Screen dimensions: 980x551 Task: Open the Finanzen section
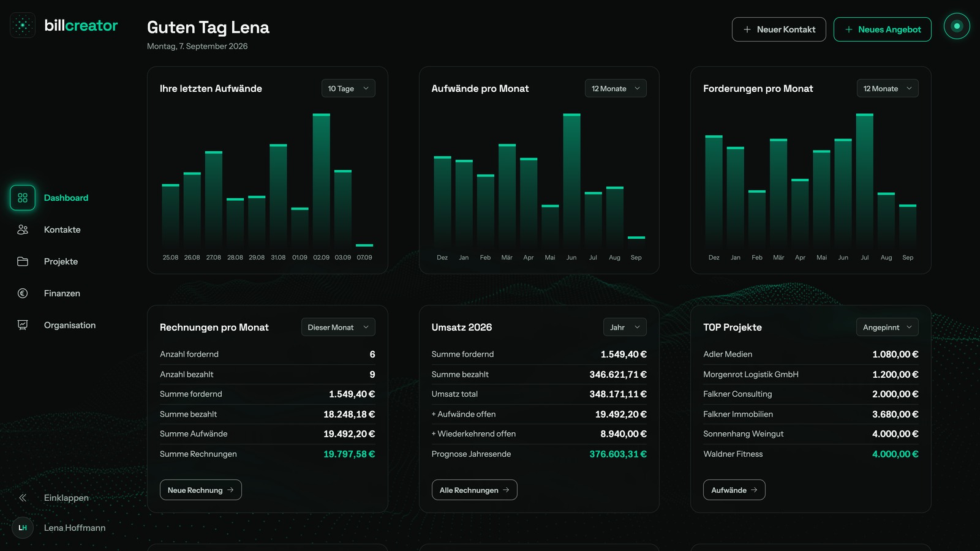click(62, 293)
